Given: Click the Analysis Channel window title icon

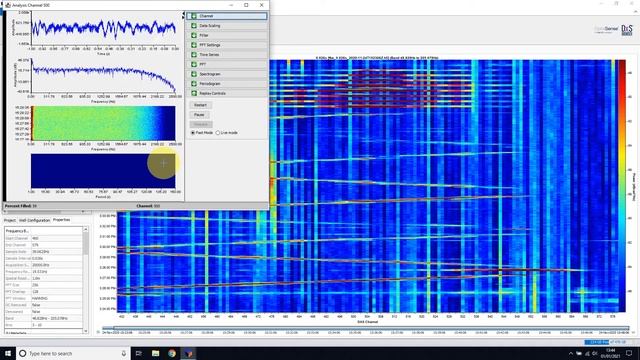Looking at the screenshot, I should 8,5.
